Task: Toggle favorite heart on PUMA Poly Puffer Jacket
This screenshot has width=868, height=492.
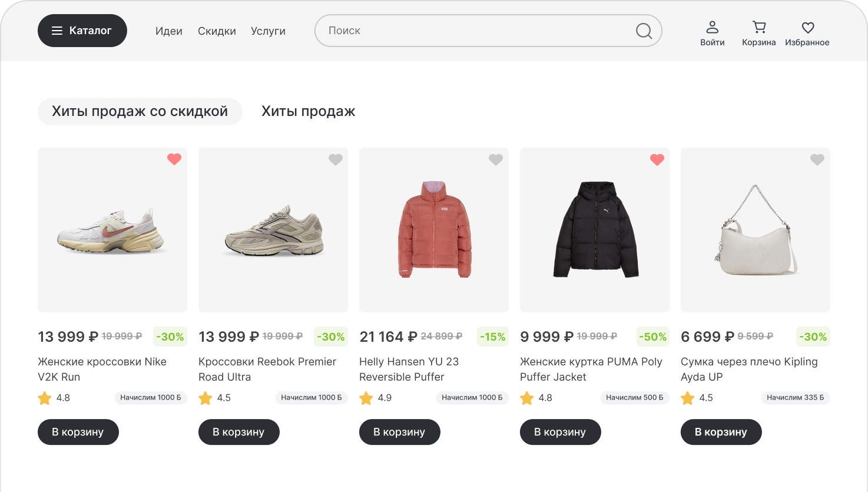Action: tap(657, 159)
